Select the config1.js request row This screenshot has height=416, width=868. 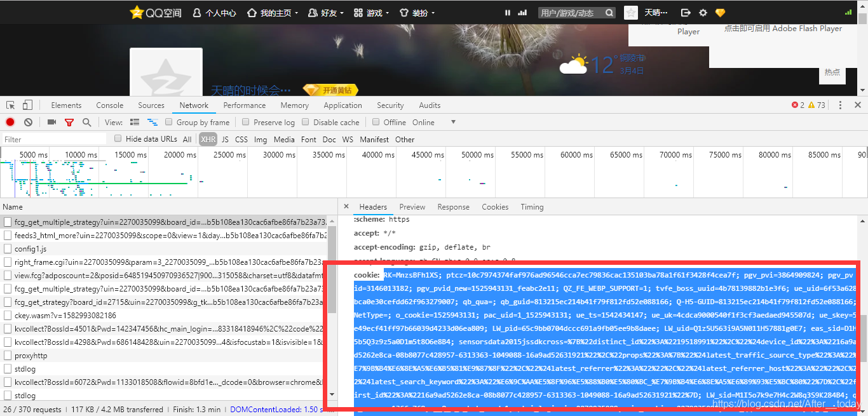point(165,249)
